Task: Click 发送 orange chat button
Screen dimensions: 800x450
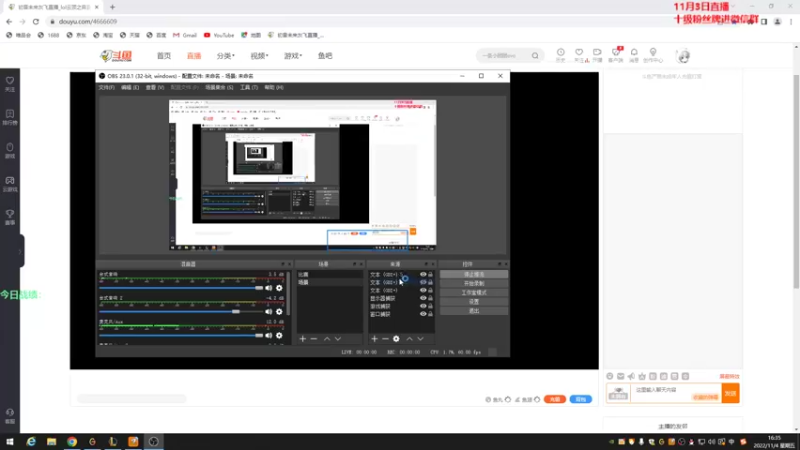Action: pyautogui.click(x=731, y=393)
